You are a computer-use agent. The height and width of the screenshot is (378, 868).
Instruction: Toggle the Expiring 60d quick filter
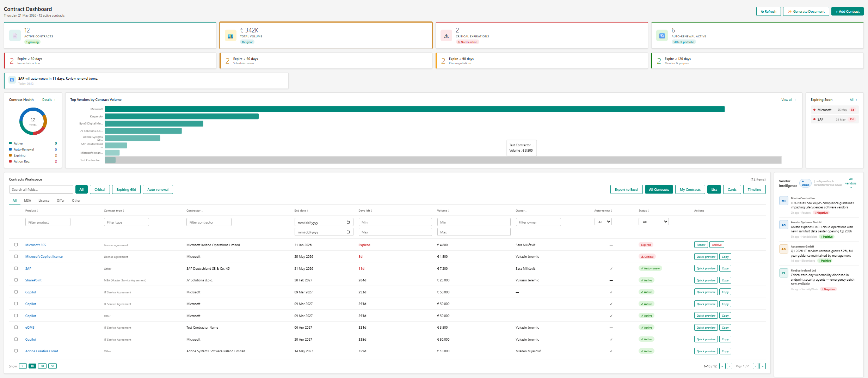pyautogui.click(x=126, y=189)
